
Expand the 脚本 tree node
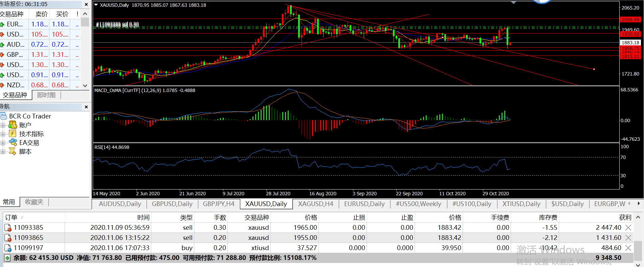click(3, 152)
